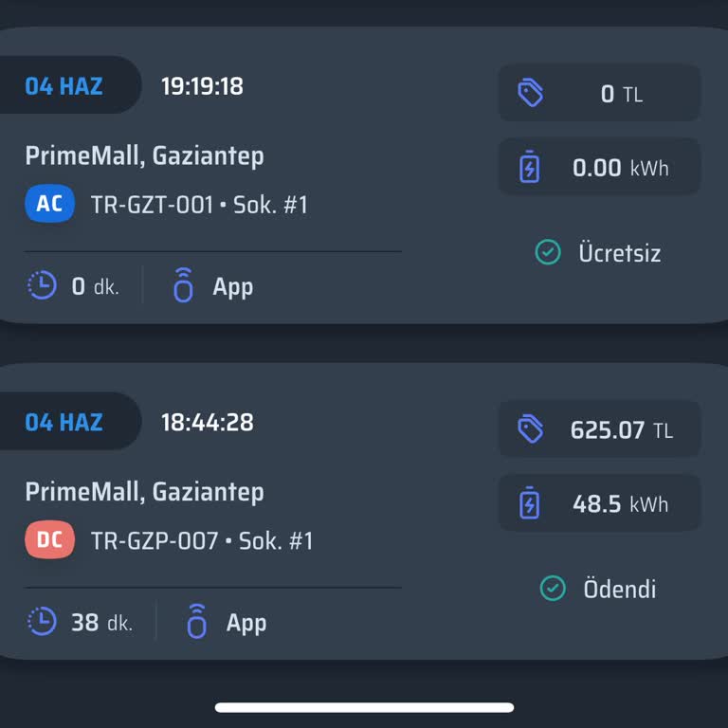Tap the Ödendi payment status label
The height and width of the screenshot is (728, 728).
619,589
